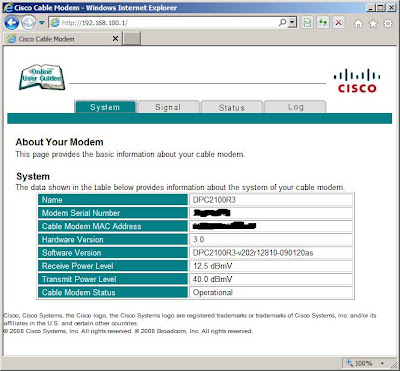Click the search magnifier in address bar
The width and height of the screenshot is (400, 371).
pyautogui.click(x=282, y=23)
